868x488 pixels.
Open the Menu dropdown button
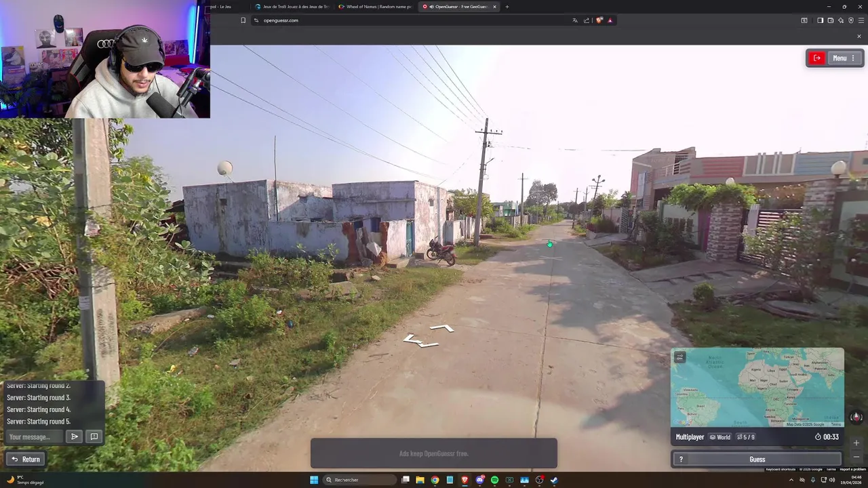[x=844, y=58]
